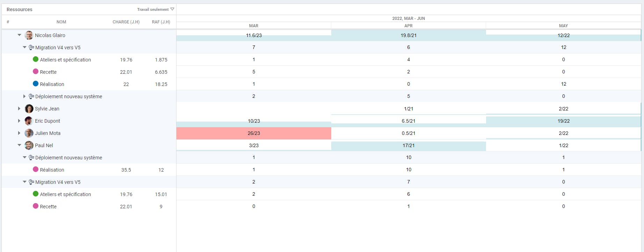Select the MAY month column header
Image resolution: width=644 pixels, height=252 pixels.
point(563,26)
